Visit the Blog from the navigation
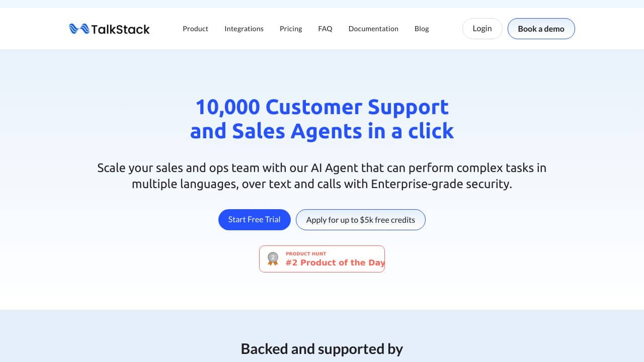 pyautogui.click(x=422, y=29)
